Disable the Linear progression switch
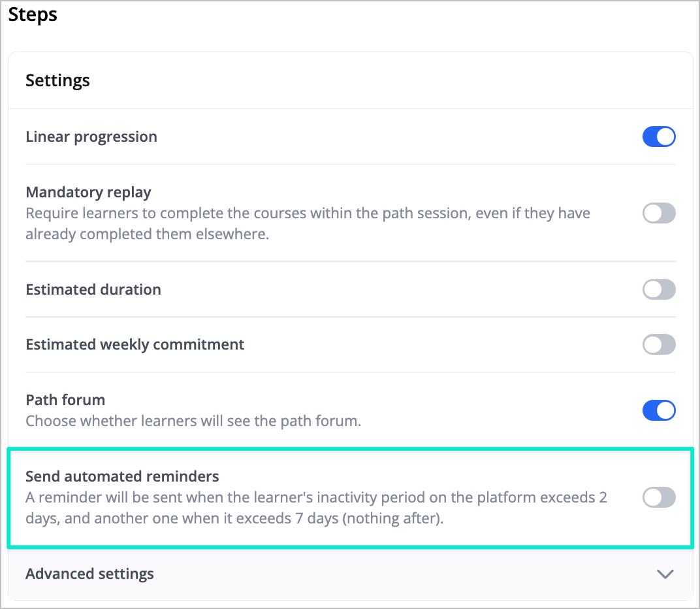Viewport: 700px width, 609px height. (x=659, y=137)
